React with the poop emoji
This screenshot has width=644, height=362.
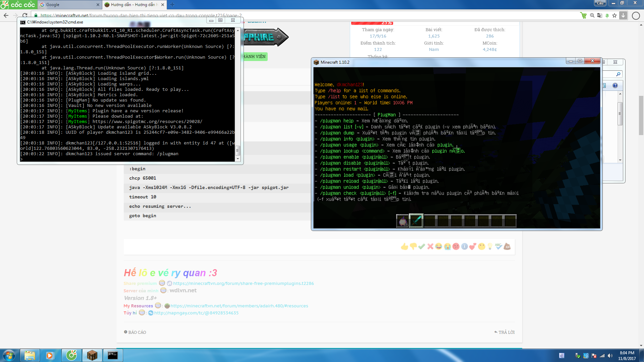[x=507, y=247]
